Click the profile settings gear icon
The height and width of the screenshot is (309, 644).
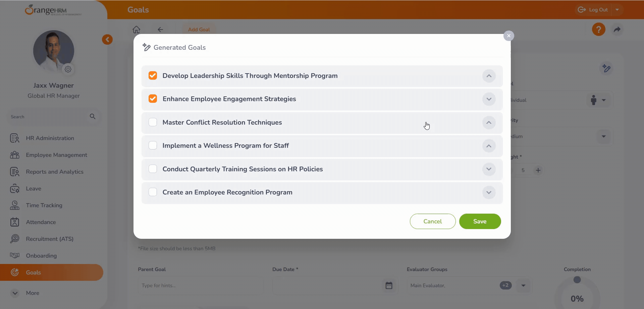point(68,69)
